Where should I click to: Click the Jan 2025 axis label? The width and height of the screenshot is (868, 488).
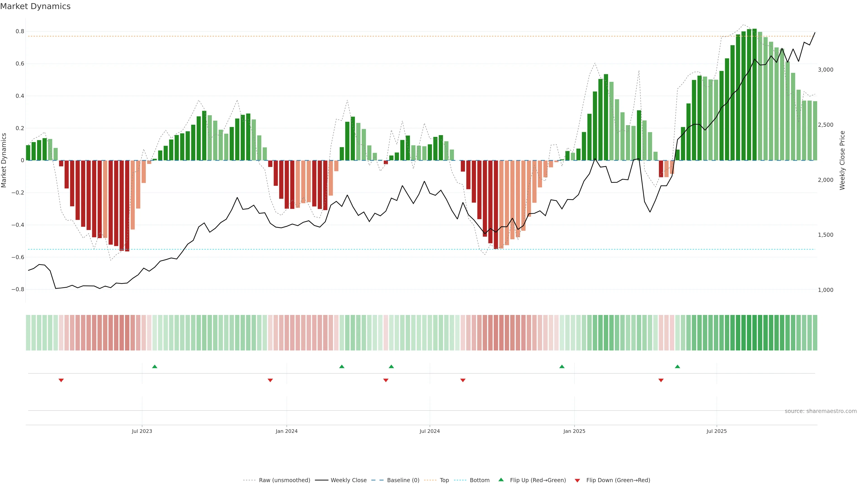tap(574, 431)
